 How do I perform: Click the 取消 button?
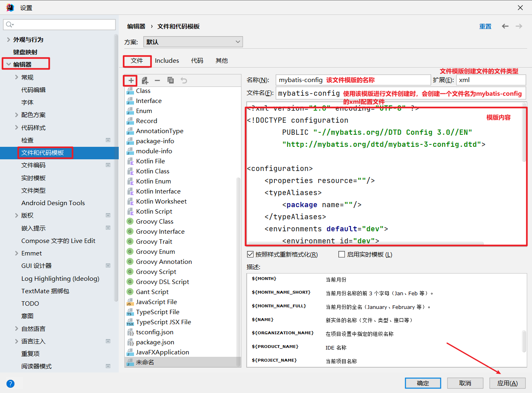pos(465,383)
